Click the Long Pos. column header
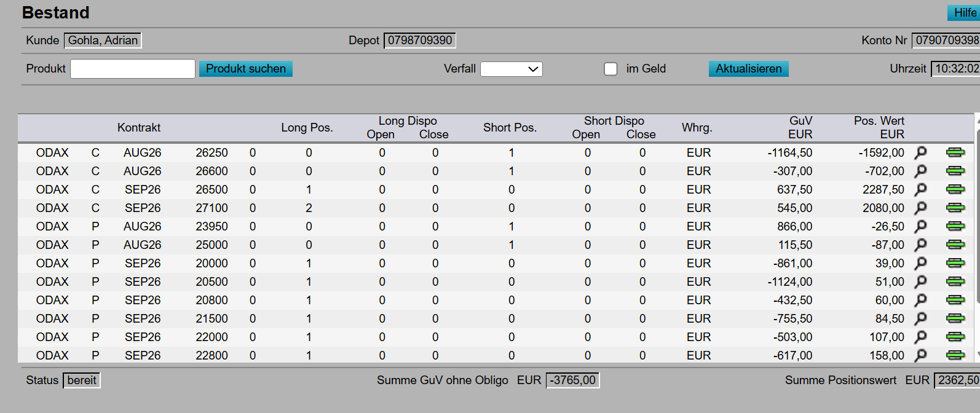Viewport: 980px width, 413px height. pos(307,128)
